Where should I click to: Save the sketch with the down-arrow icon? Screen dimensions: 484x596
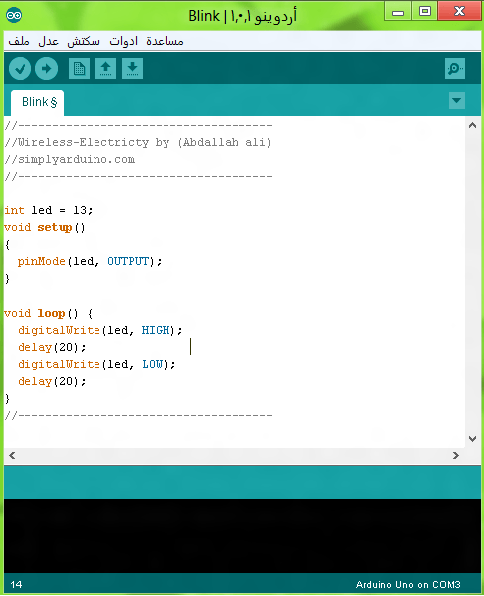[x=132, y=69]
